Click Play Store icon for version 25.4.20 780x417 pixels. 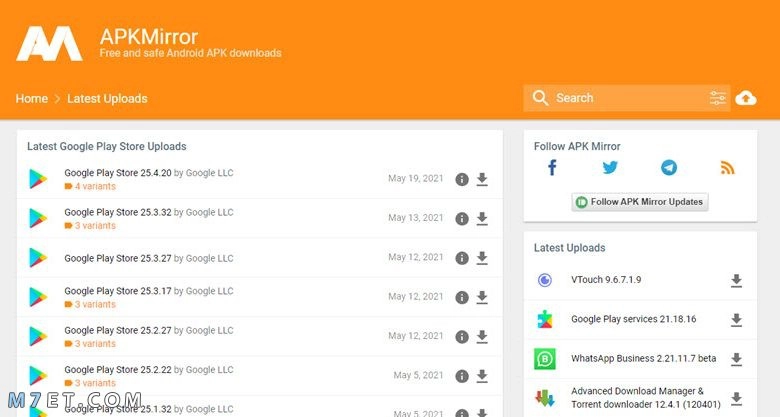pyautogui.click(x=38, y=179)
